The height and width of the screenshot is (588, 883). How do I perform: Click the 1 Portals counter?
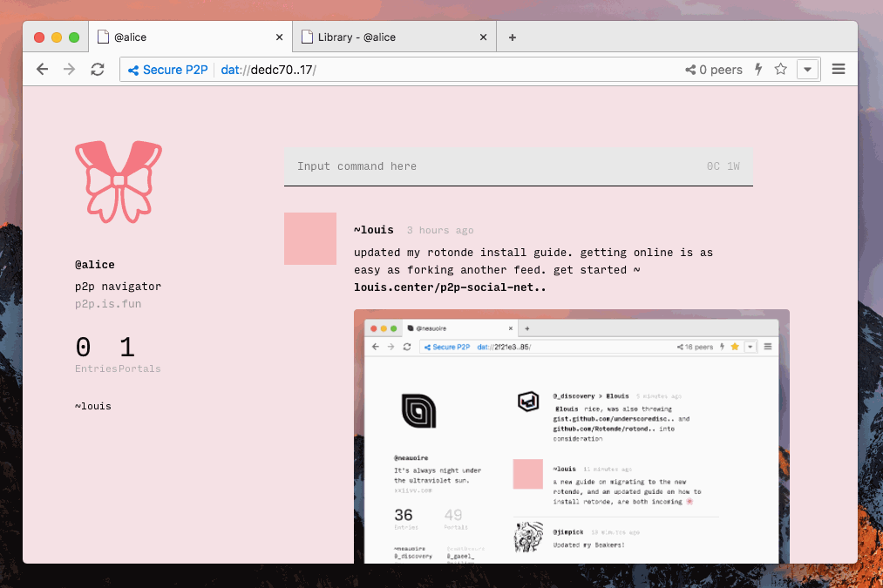point(139,355)
